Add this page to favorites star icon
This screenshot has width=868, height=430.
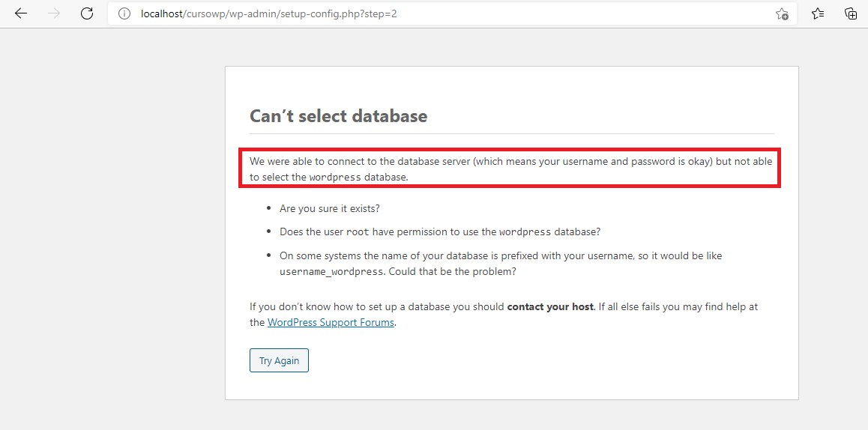pyautogui.click(x=782, y=13)
